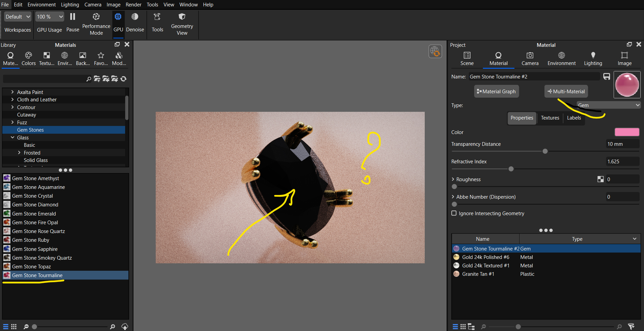Open Project Environment tab
644x331 pixels.
point(561,59)
